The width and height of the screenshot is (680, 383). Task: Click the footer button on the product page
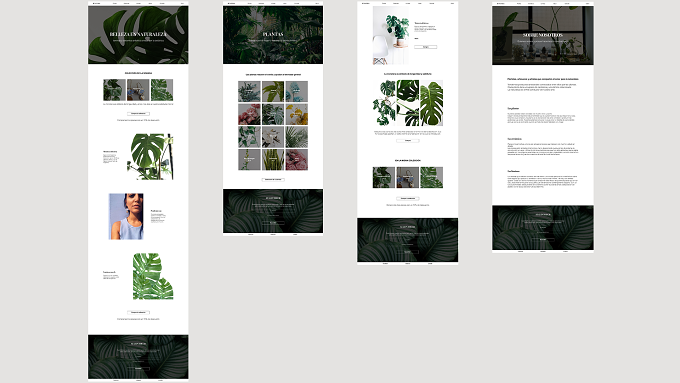tap(408, 252)
